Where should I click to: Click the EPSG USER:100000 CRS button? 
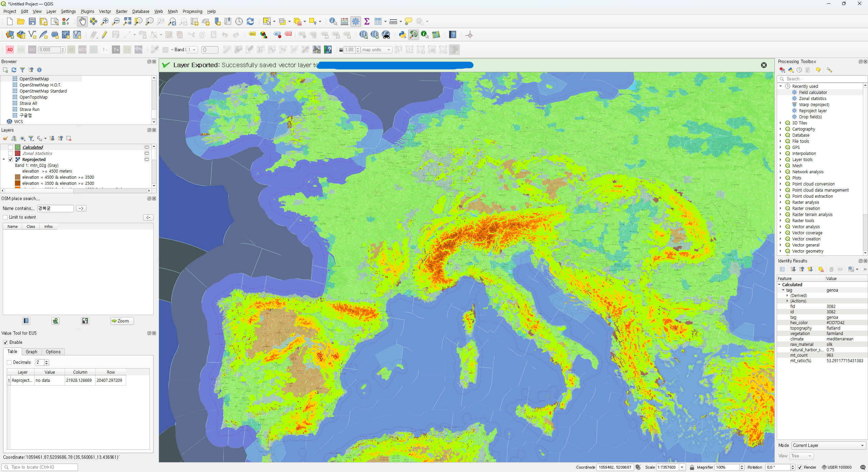tap(837, 467)
